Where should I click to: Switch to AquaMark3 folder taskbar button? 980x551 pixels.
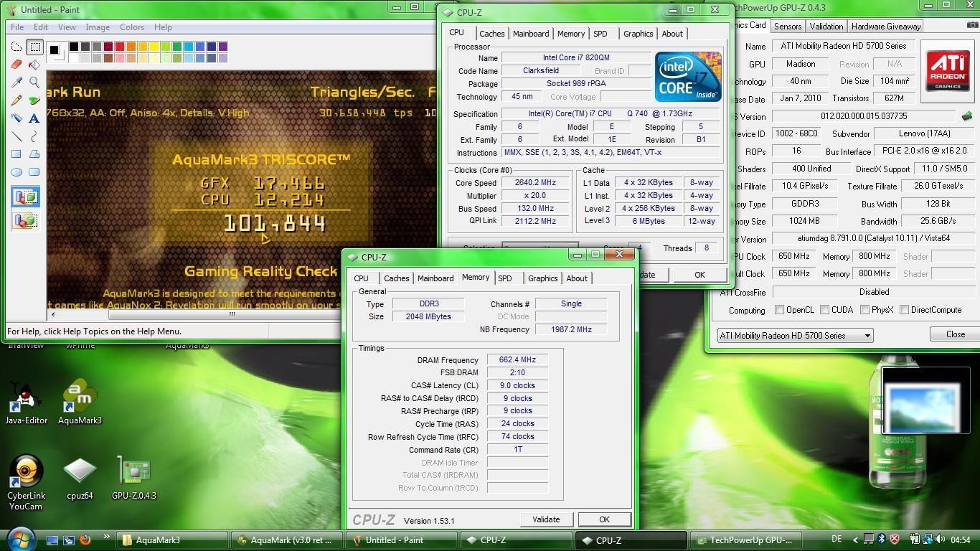pyautogui.click(x=173, y=540)
